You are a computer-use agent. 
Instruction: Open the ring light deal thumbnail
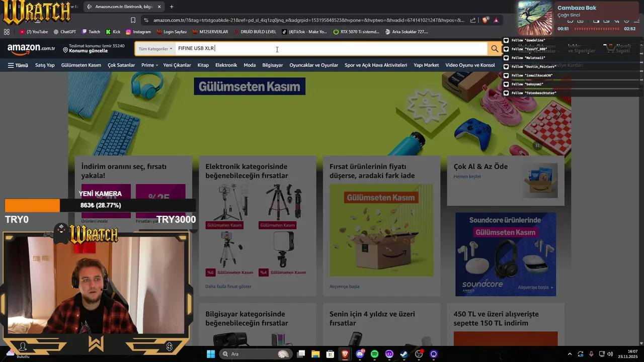coord(284,250)
